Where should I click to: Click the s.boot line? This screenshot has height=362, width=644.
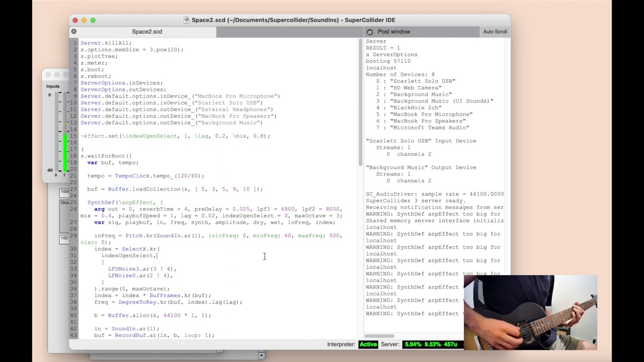click(92, 69)
